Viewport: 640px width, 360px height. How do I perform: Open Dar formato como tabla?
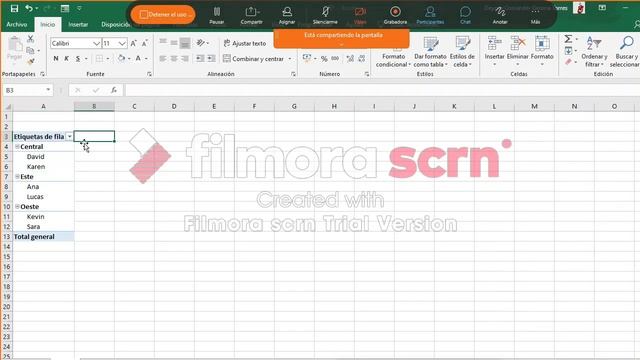430,52
